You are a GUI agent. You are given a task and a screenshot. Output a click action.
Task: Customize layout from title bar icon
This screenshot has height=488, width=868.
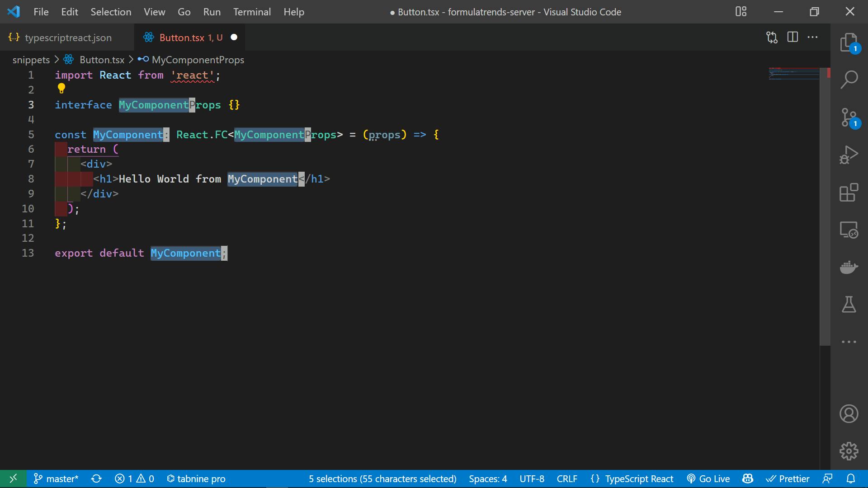tap(741, 12)
